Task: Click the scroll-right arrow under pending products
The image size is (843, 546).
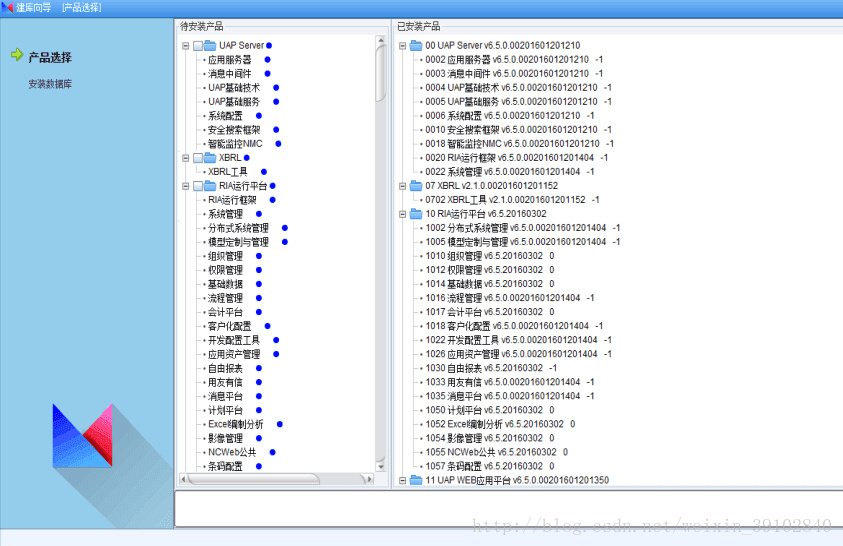Action: 368,479
